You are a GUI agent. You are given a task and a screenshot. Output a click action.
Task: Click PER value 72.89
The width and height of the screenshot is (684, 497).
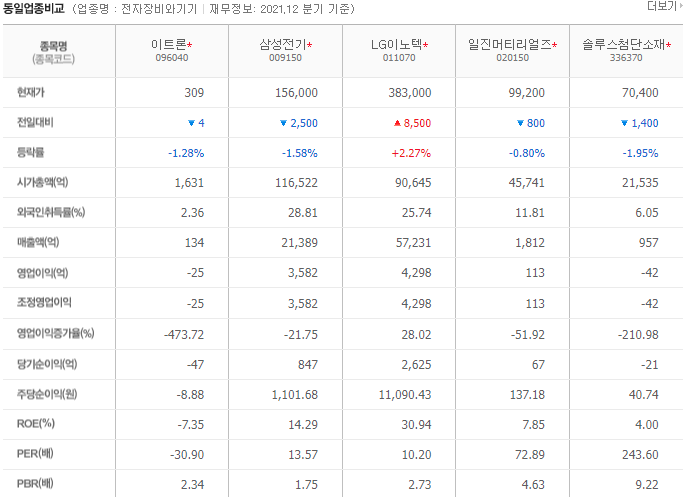530,455
